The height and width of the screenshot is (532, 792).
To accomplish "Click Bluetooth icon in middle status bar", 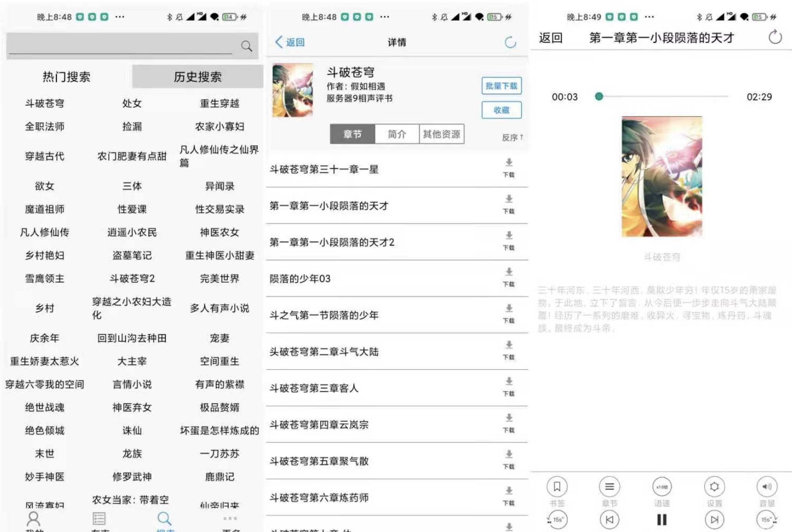I will (x=434, y=17).
